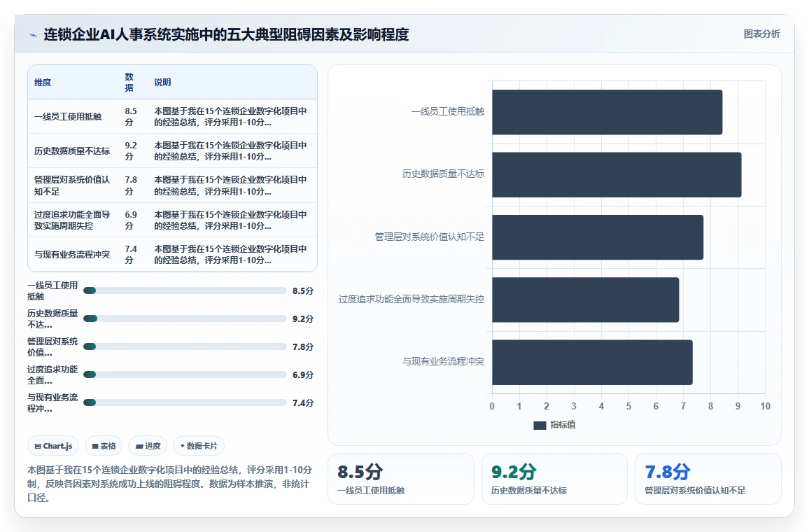
Task: Click the 与现有业务流程冲突 y-axis label in chart
Action: (x=443, y=361)
